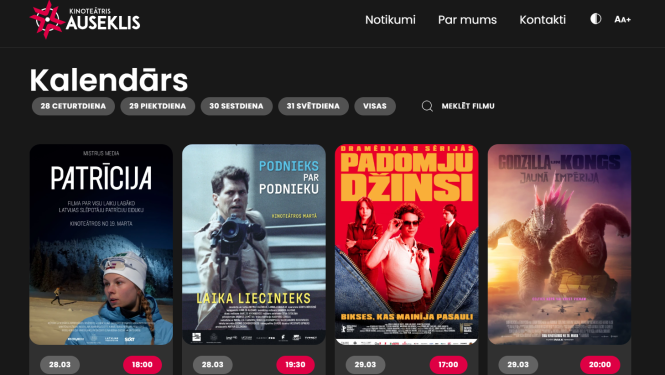665x375 pixels.
Task: Filter by 29 Piektdiena
Action: (158, 106)
